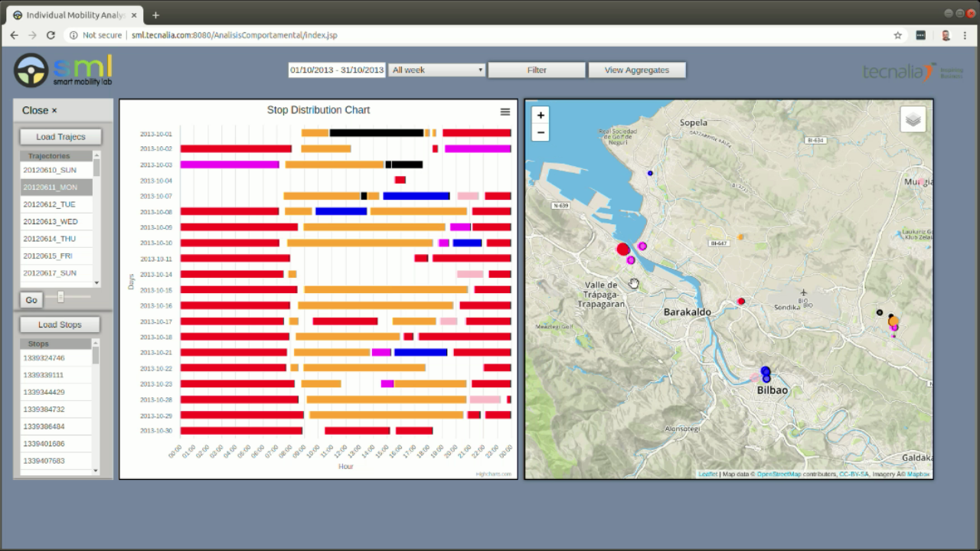Go back in browser history

[x=14, y=35]
